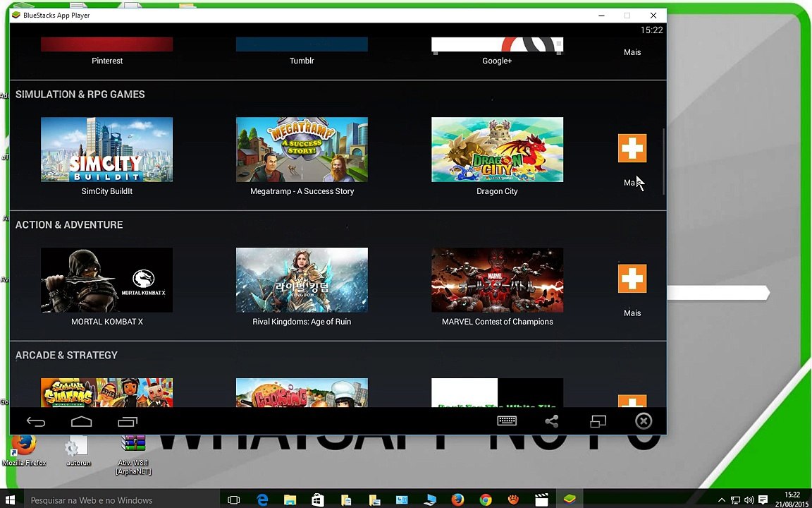812x508 pixels.
Task: Open Rival Kingdoms: Age of Ruin thumbnail
Action: click(x=302, y=280)
